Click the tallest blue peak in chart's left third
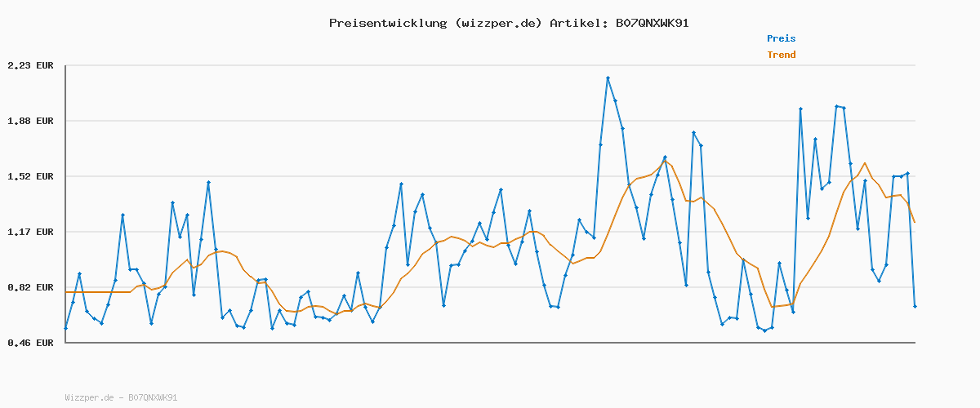Viewport: 980px width, 408px height. (208, 183)
